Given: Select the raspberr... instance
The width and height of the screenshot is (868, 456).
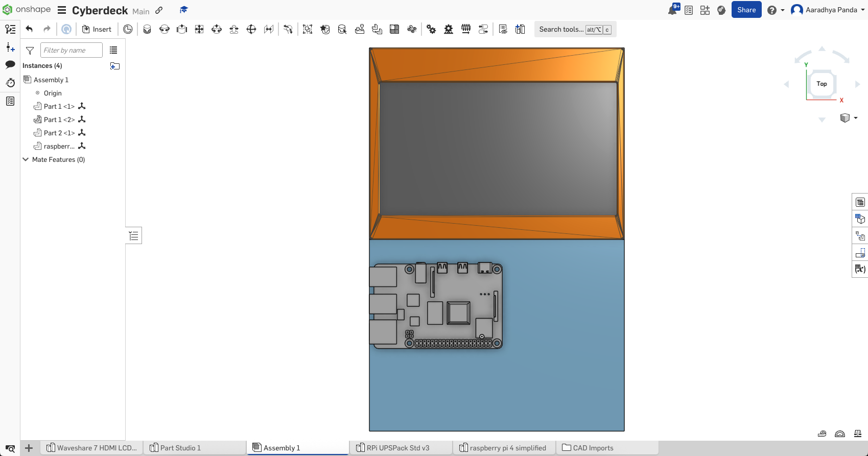Looking at the screenshot, I should click(59, 146).
